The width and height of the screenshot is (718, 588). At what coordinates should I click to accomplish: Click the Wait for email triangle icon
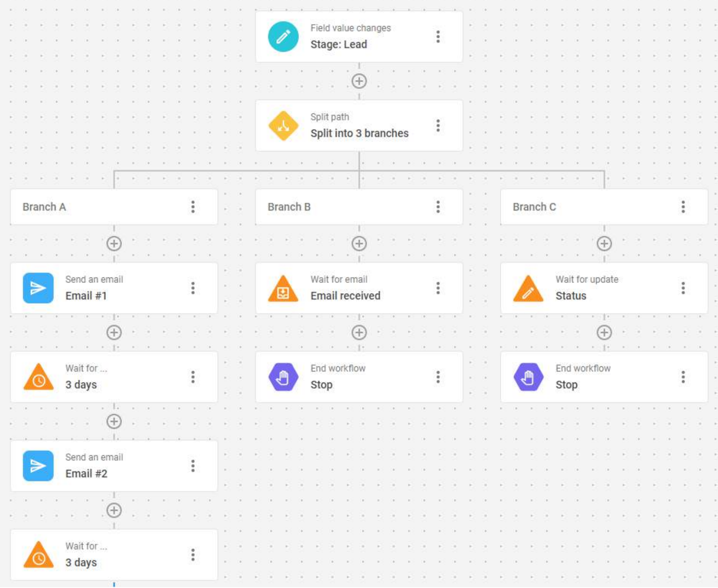pos(283,289)
